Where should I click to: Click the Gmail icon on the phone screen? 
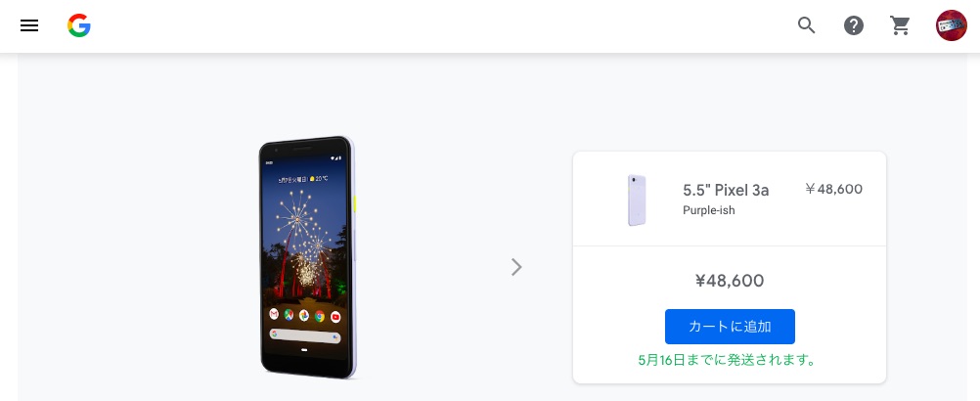click(x=274, y=314)
